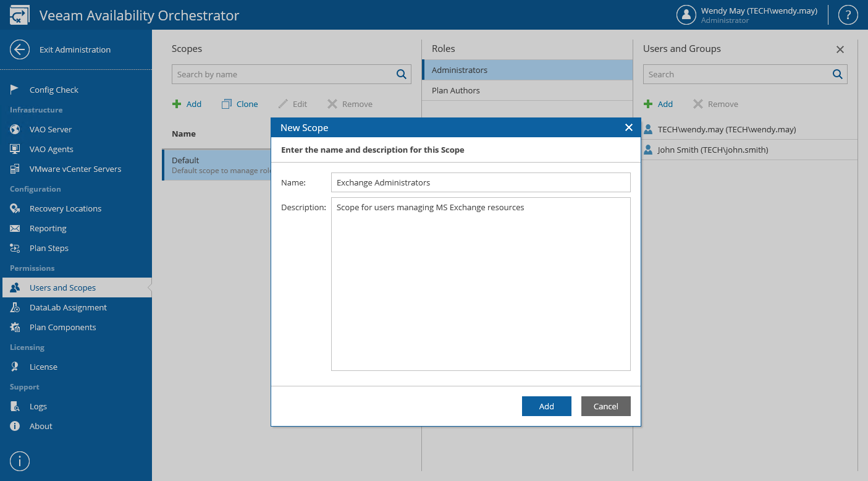Click the Users and Scopes people icon
Screen dimensions: 868x481
[15, 287]
